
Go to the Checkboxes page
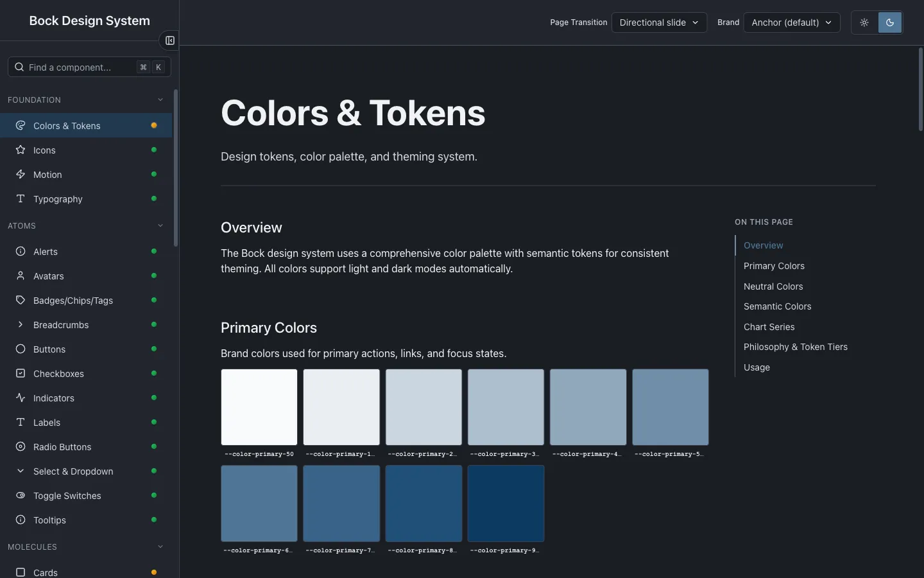point(86,373)
